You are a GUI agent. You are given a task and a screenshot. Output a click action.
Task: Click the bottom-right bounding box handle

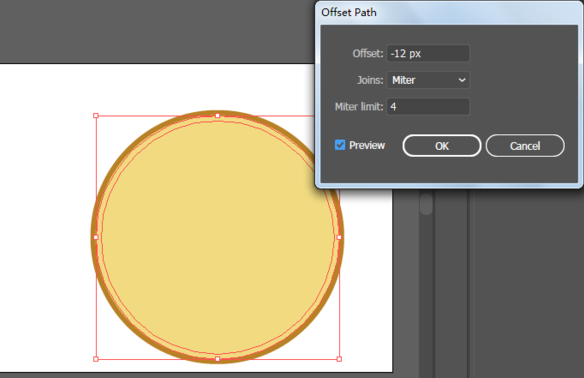(x=339, y=359)
